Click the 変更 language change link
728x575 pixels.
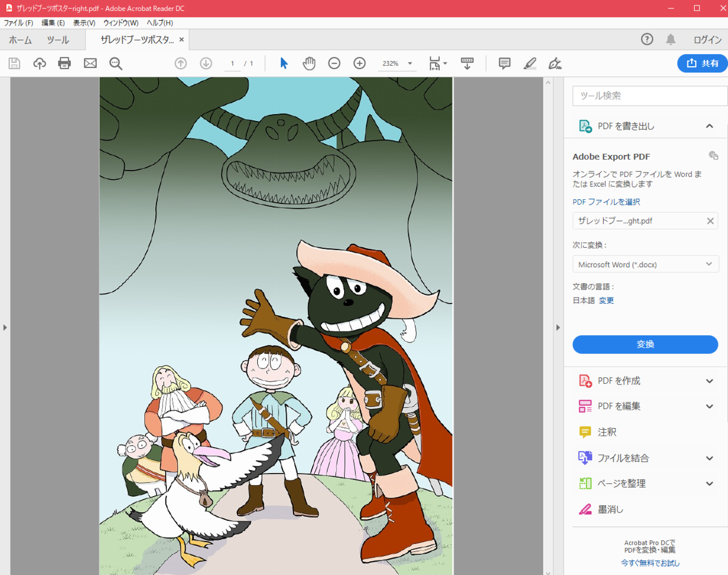607,301
